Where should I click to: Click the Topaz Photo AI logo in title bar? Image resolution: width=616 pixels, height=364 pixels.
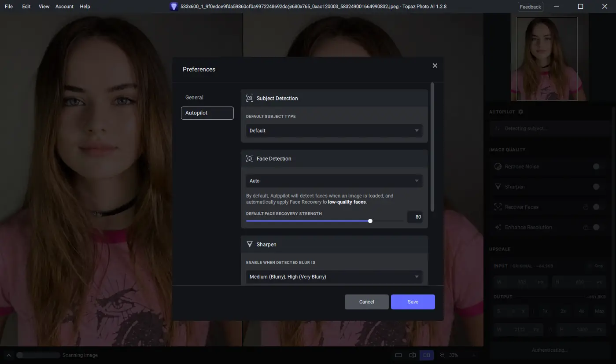click(173, 7)
